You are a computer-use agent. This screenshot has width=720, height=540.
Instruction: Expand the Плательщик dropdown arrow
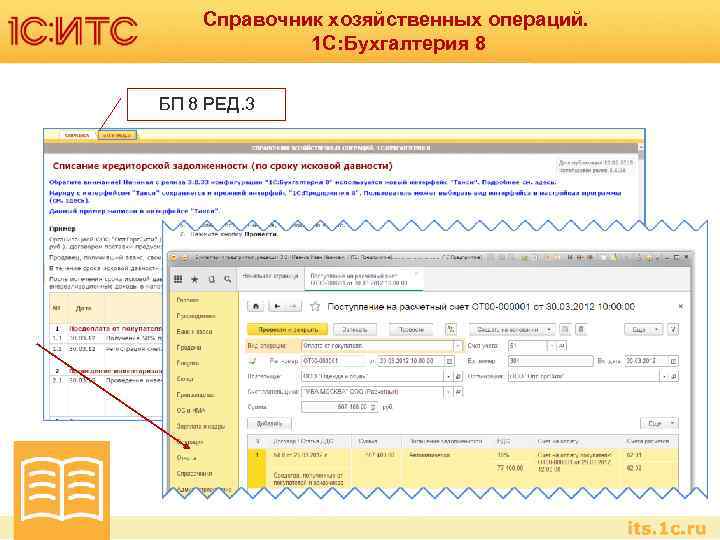[449, 377]
